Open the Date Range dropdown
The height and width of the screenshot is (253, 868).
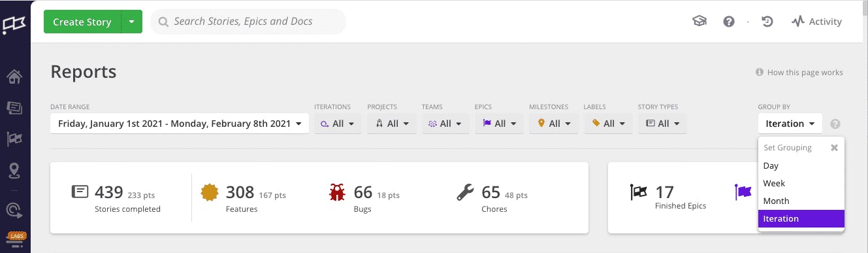(180, 124)
